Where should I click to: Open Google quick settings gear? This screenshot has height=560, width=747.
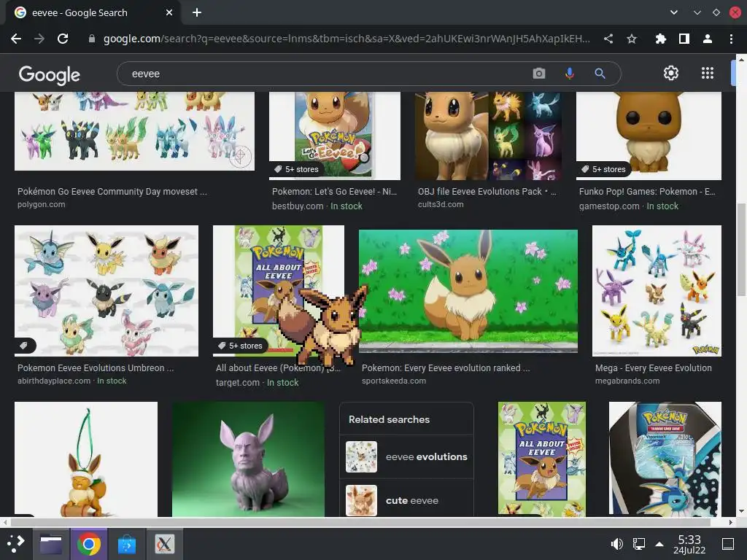[671, 73]
